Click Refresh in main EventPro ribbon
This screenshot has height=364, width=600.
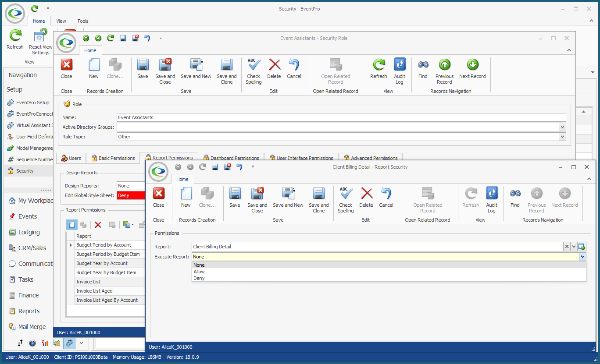click(15, 39)
